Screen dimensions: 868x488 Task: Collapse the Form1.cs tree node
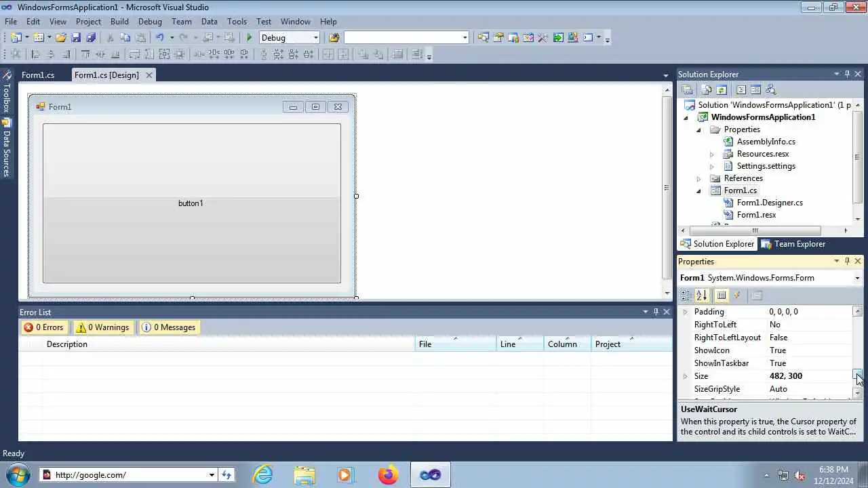(x=698, y=190)
